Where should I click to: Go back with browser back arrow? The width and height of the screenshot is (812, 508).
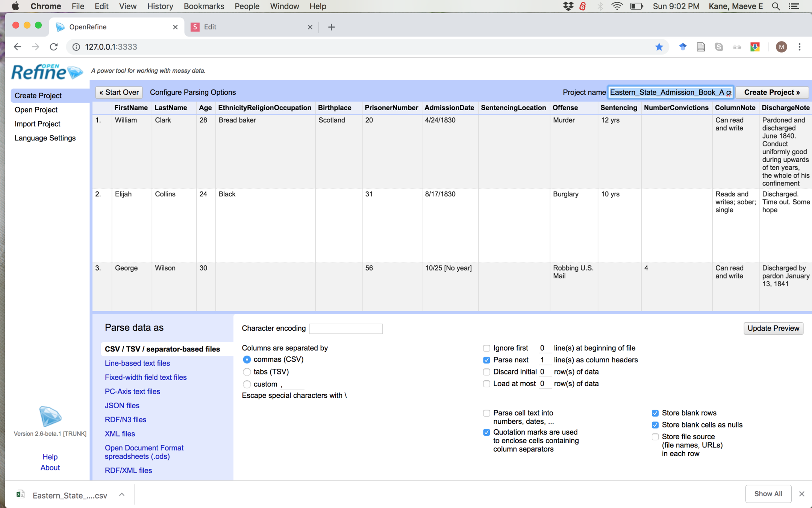click(17, 47)
